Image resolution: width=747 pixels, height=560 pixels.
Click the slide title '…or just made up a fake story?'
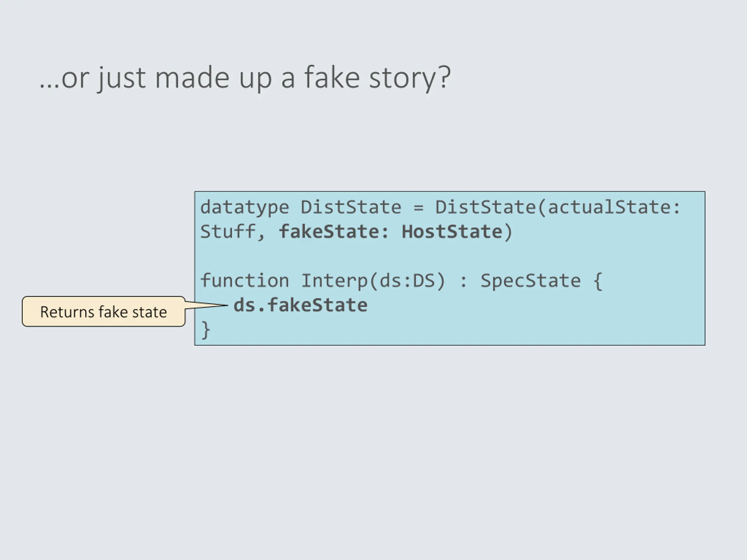[x=245, y=78]
